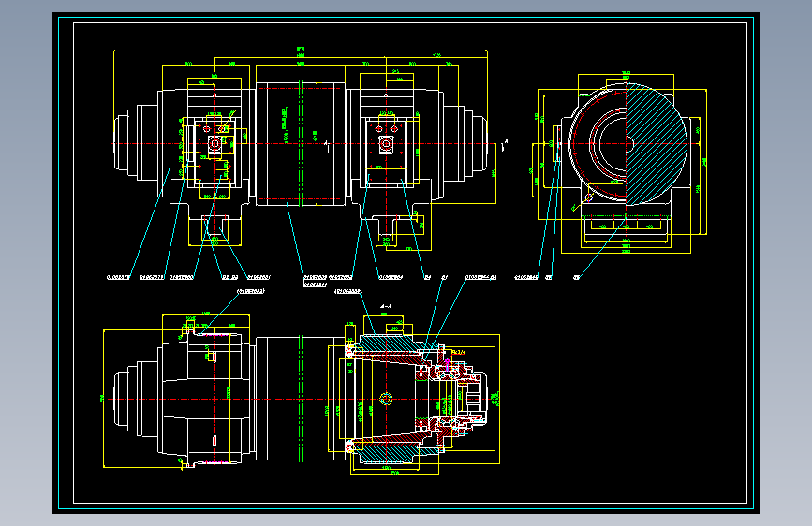The image size is (812, 526).
Task: Click the yellow concentric-circle symbol in section view
Action: point(386,398)
